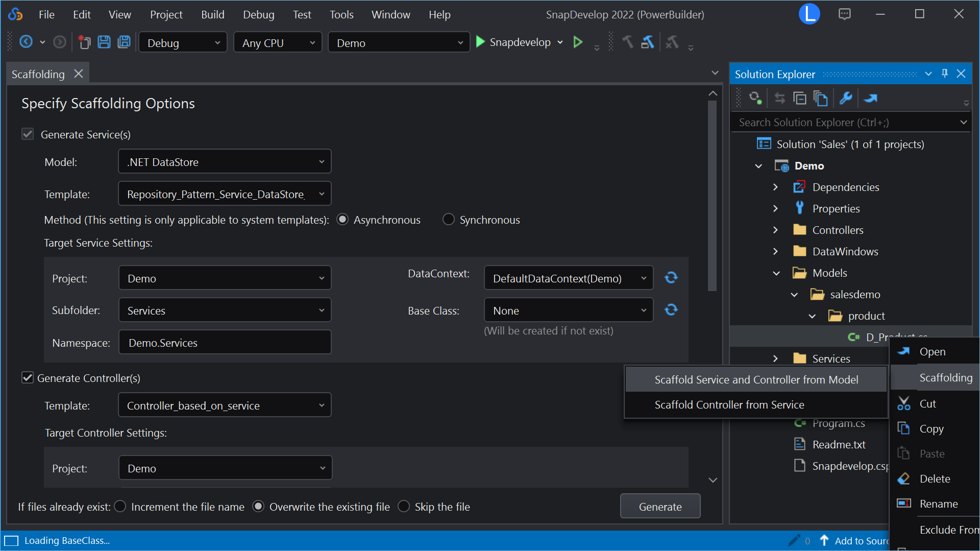Click the Save All toolbar icon
This screenshot has width=980, height=551.
click(124, 42)
